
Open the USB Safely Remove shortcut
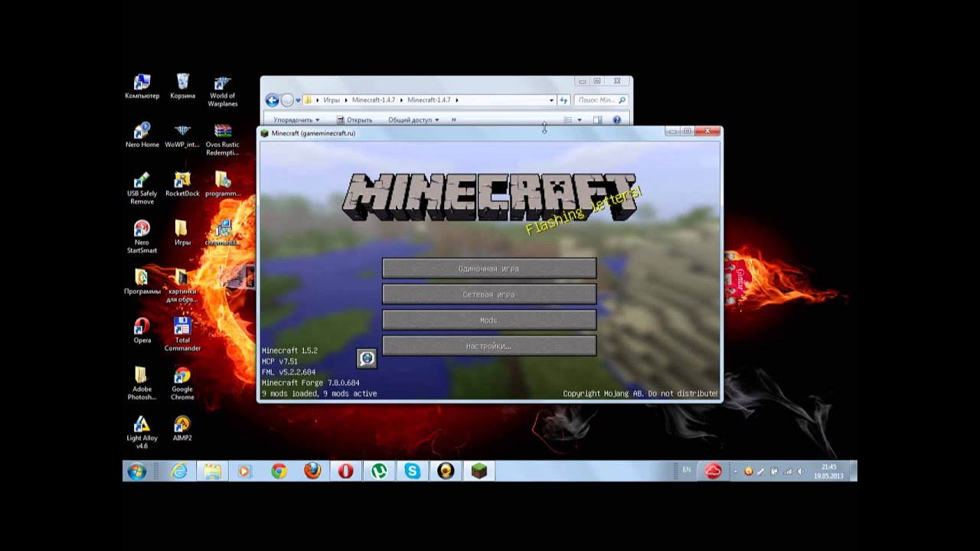(x=142, y=188)
